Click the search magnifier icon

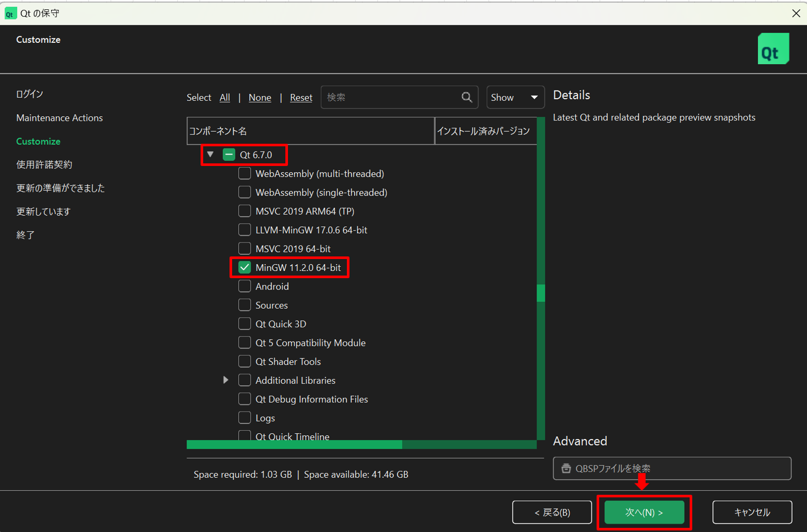click(x=466, y=97)
